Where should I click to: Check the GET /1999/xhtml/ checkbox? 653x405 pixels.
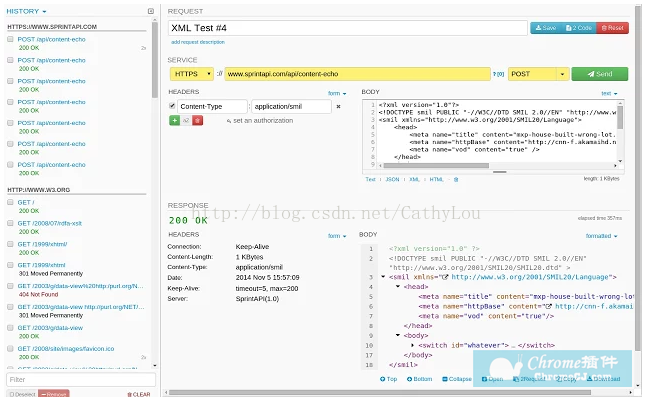coord(10,244)
